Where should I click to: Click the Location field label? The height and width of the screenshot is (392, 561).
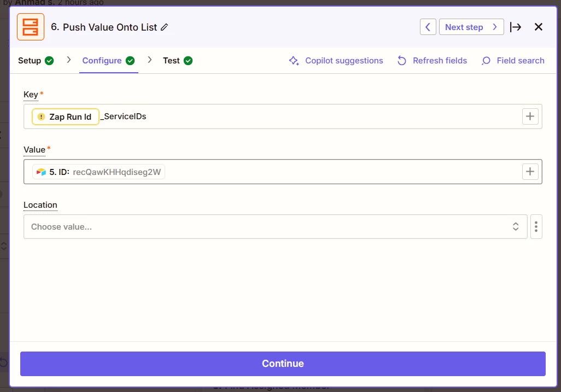pyautogui.click(x=40, y=205)
